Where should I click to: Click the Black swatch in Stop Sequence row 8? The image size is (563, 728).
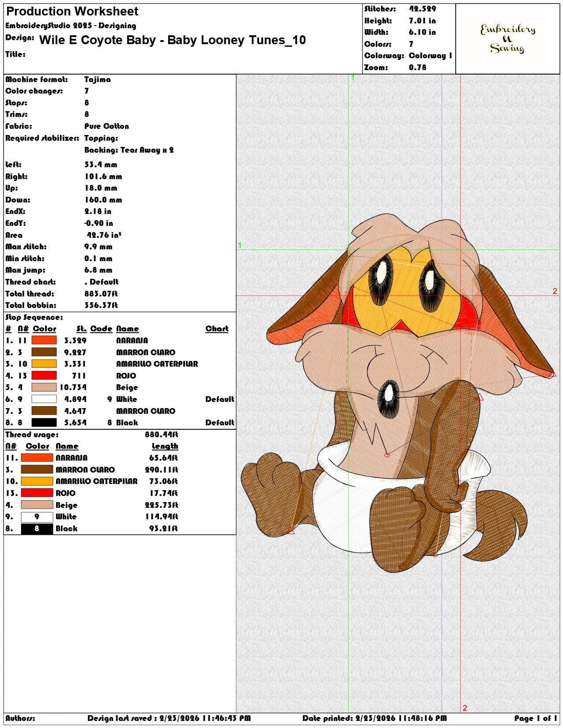44,422
